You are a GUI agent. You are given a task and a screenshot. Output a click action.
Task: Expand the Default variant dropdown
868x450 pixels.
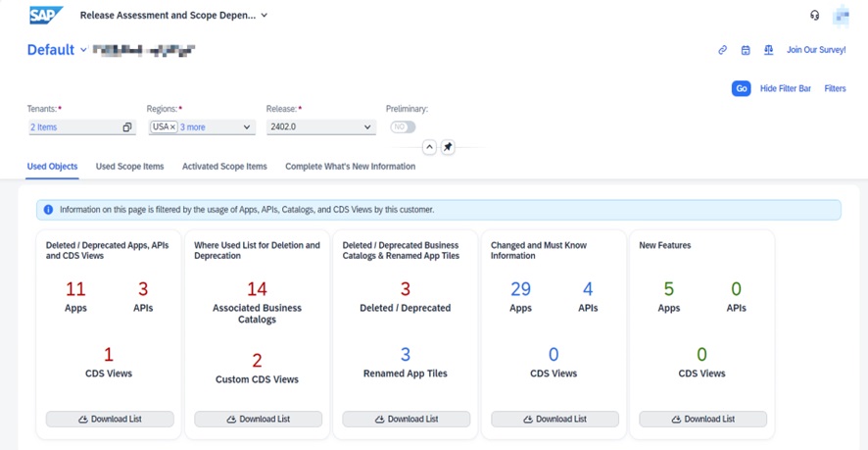pos(83,50)
